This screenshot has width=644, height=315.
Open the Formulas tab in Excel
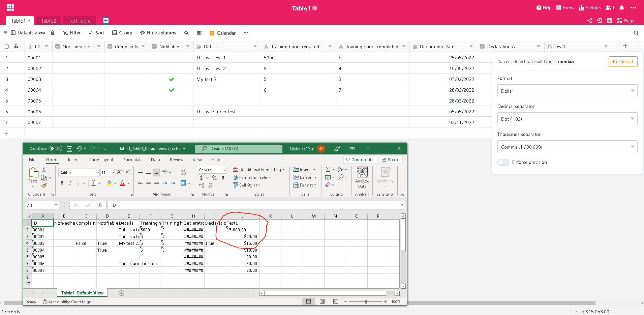132,160
